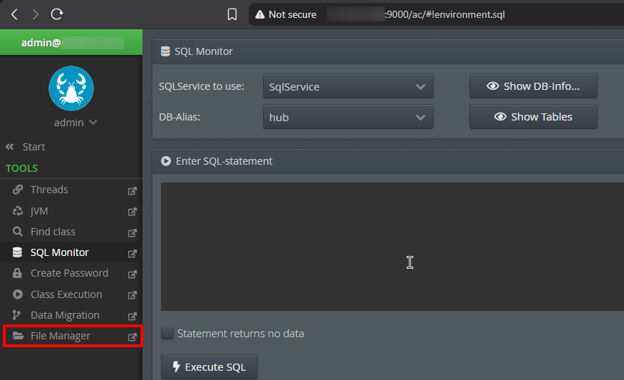The height and width of the screenshot is (380, 624).
Task: Open SQL Monitor in new window
Action: (x=132, y=253)
